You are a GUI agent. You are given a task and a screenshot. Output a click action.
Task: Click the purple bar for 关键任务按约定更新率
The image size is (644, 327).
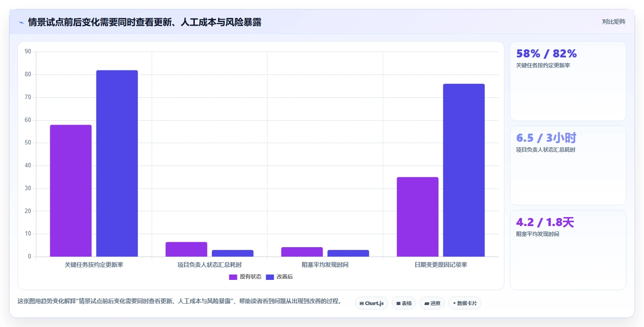coord(70,191)
